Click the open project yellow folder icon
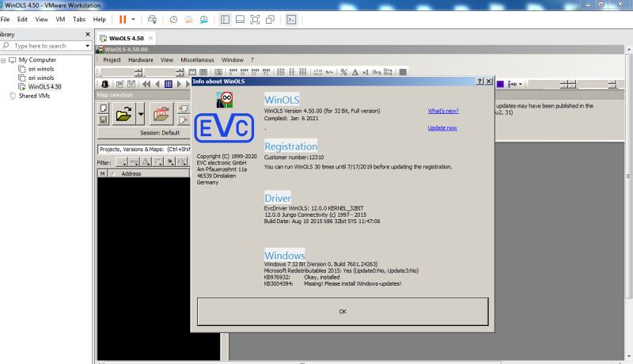Viewport: 633px width, 364px height. click(x=123, y=114)
